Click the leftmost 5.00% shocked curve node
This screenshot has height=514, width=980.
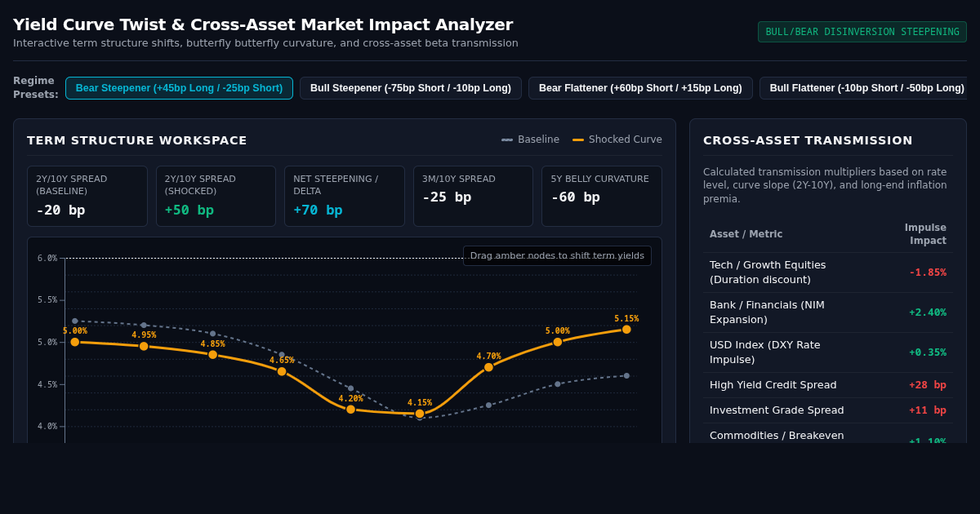[x=75, y=342]
